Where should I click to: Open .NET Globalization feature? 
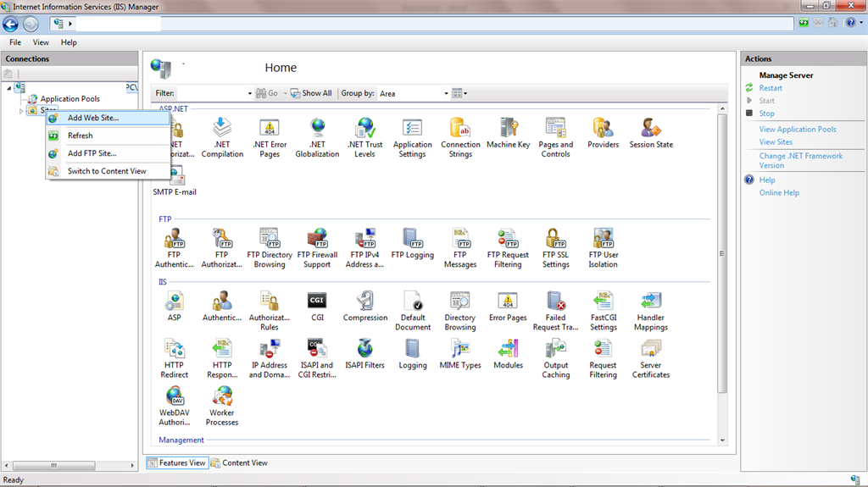(x=317, y=138)
